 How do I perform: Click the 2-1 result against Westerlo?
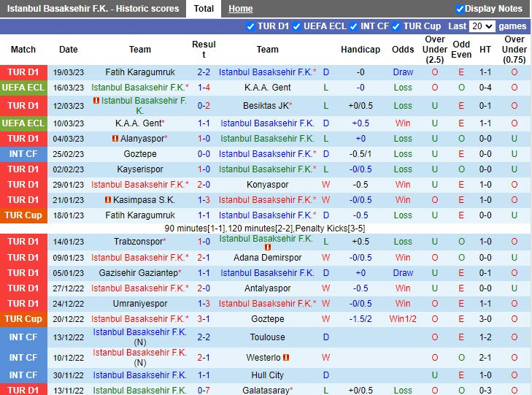(204, 357)
